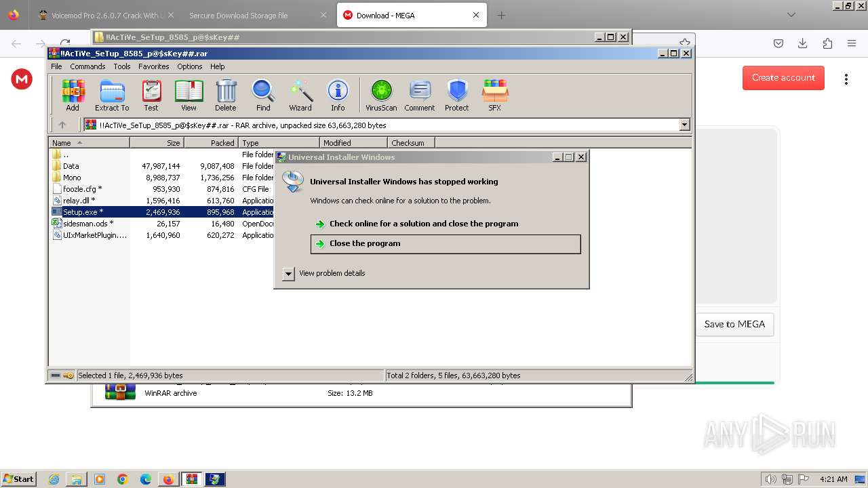Open MEGA page three-dot menu
The width and height of the screenshot is (868, 488).
pyautogui.click(x=846, y=79)
